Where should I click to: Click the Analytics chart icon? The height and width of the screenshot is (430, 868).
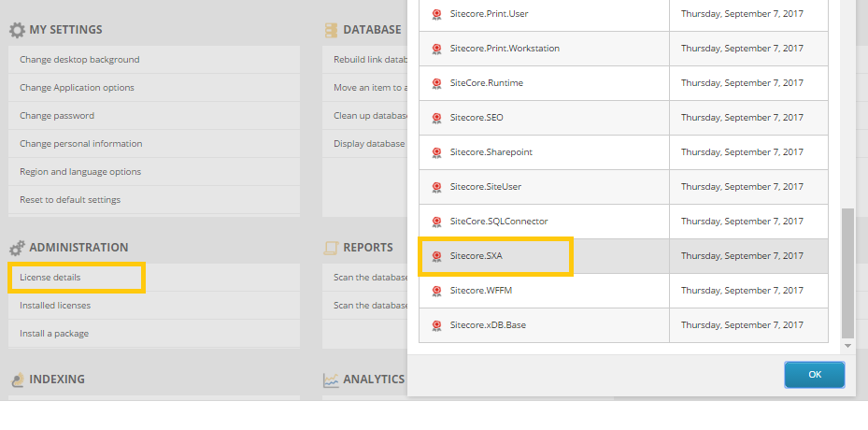click(x=331, y=380)
